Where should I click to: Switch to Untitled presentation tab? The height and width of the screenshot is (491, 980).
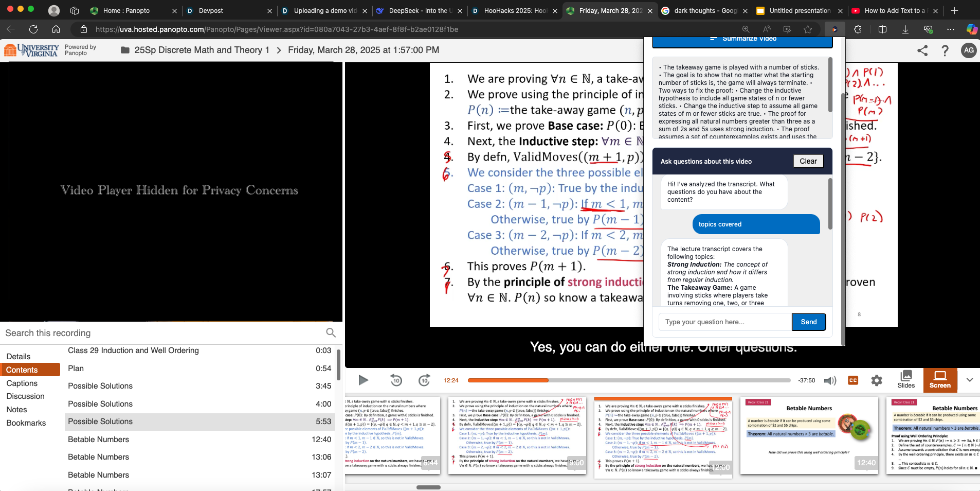click(x=800, y=10)
